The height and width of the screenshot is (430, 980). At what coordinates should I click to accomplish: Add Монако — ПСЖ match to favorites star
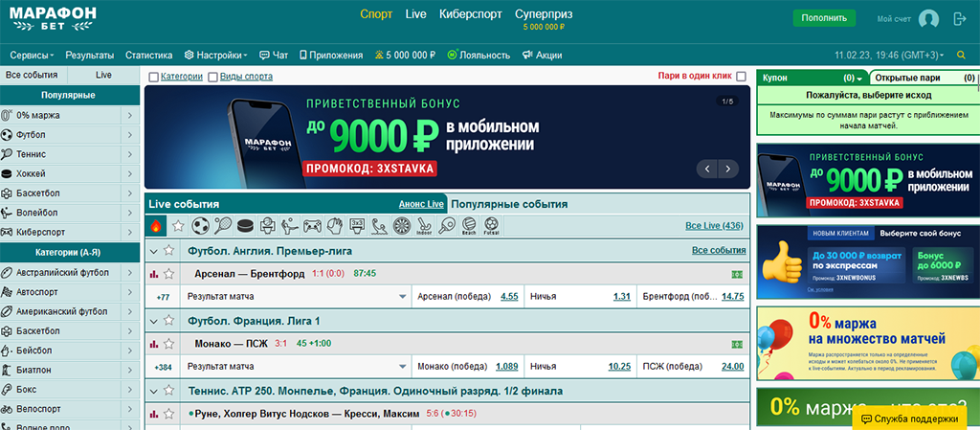point(168,344)
